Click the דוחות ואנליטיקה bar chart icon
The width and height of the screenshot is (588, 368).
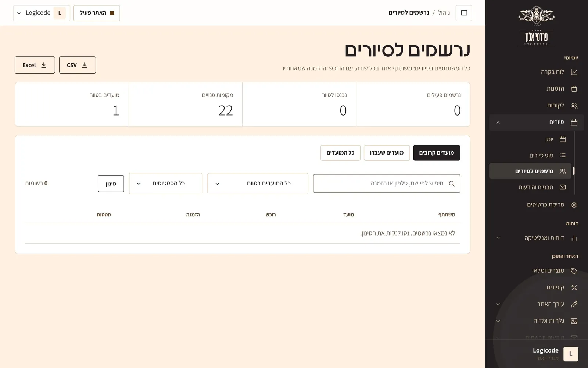(x=574, y=238)
